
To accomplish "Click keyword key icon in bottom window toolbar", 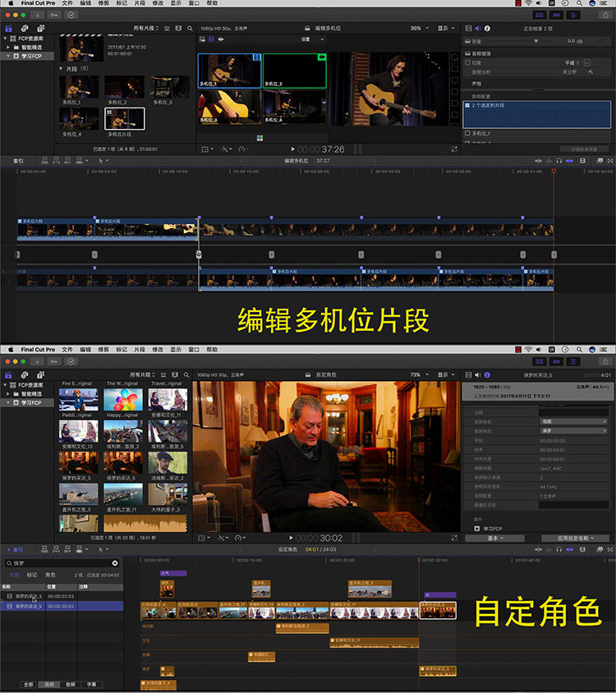I will tap(54, 361).
